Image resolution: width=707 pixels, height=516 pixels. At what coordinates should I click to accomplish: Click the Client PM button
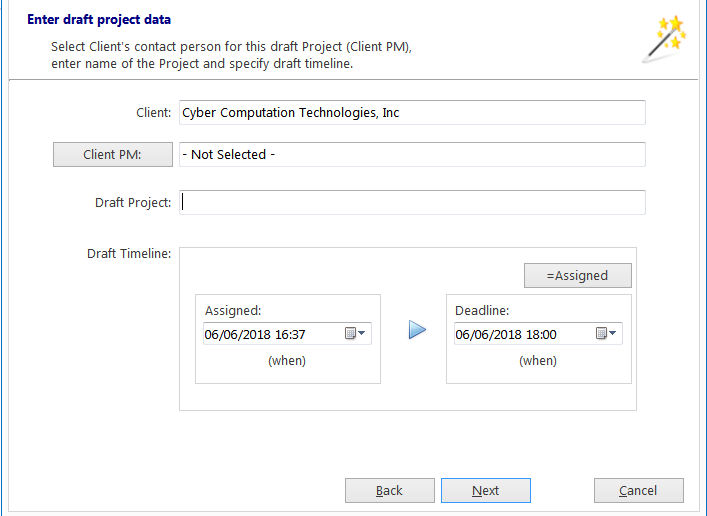pos(113,155)
